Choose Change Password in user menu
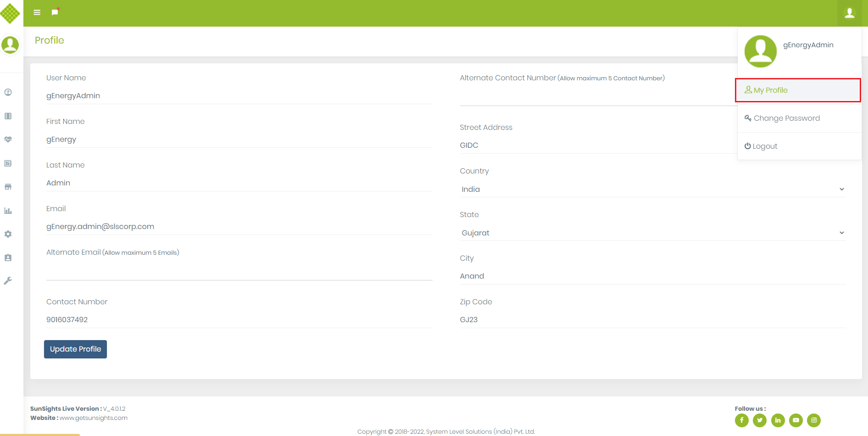The image size is (868, 436). (786, 118)
